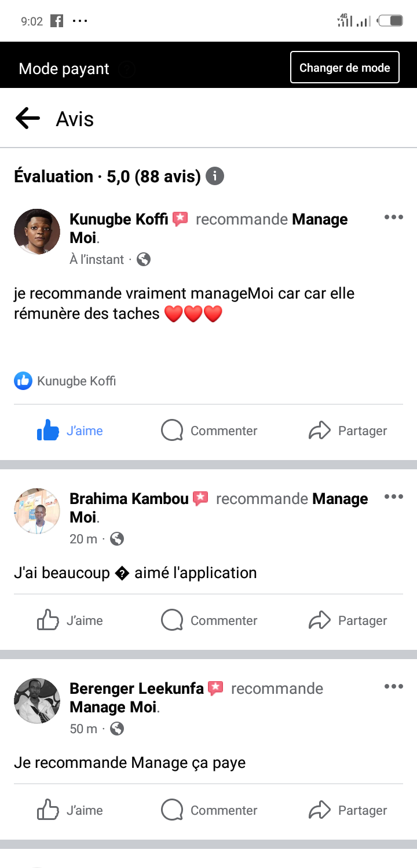The image size is (417, 868).
Task: Like Berenger Leekunfa's review
Action: click(70, 810)
